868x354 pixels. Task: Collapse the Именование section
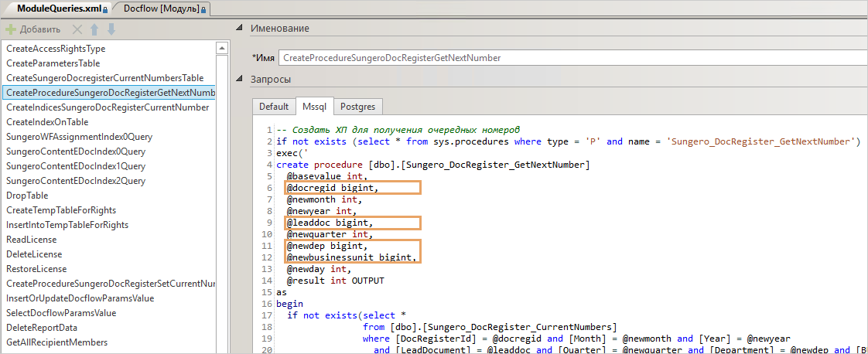click(240, 29)
